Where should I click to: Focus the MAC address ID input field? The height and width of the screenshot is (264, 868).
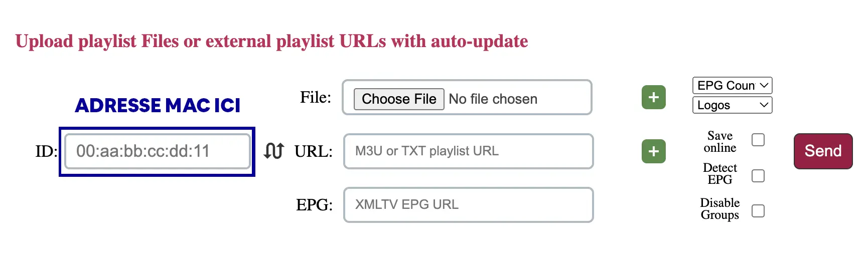coord(157,151)
